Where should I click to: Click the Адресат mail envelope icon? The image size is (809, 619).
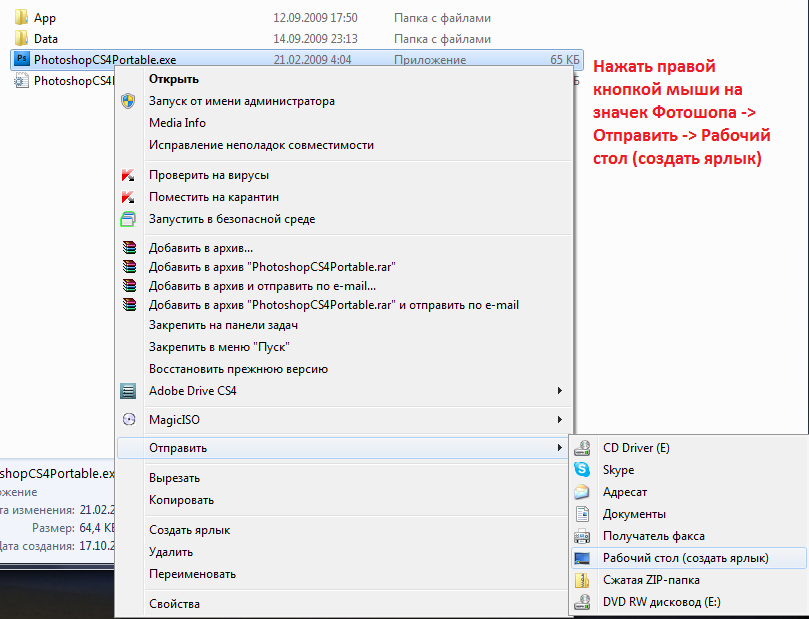pos(582,492)
